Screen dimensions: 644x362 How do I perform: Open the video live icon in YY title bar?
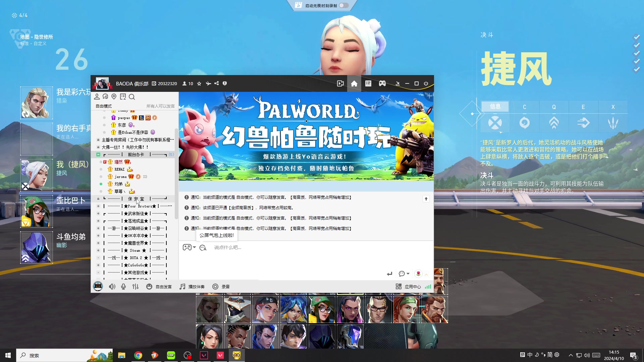[340, 83]
